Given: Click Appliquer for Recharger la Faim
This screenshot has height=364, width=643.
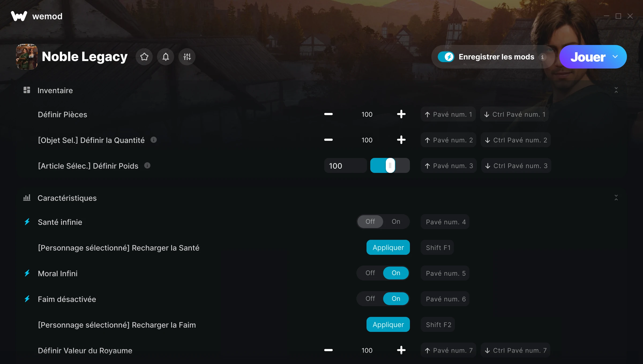Looking at the screenshot, I should coord(388,324).
